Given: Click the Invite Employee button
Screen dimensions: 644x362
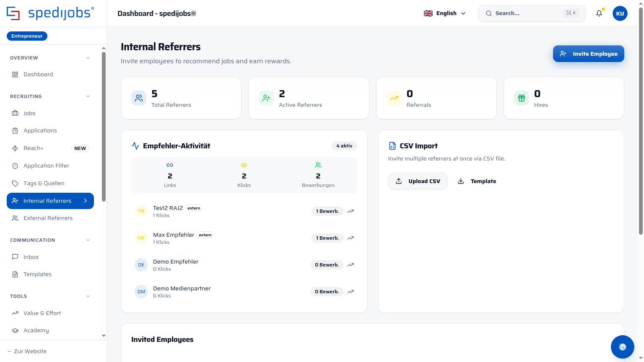Looking at the screenshot, I should click(588, 54).
